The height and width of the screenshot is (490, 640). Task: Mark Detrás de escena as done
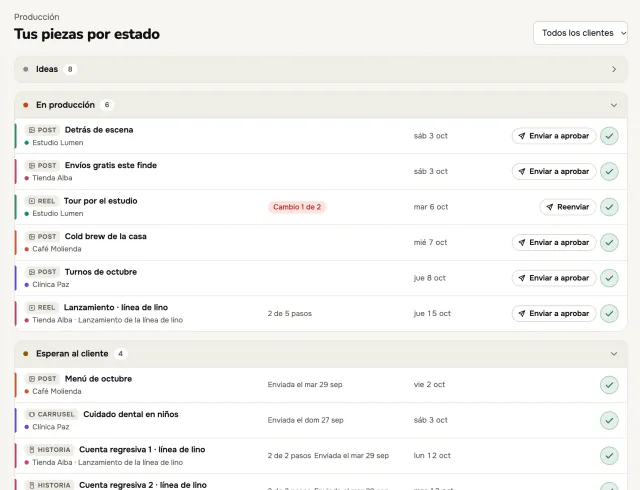click(609, 136)
